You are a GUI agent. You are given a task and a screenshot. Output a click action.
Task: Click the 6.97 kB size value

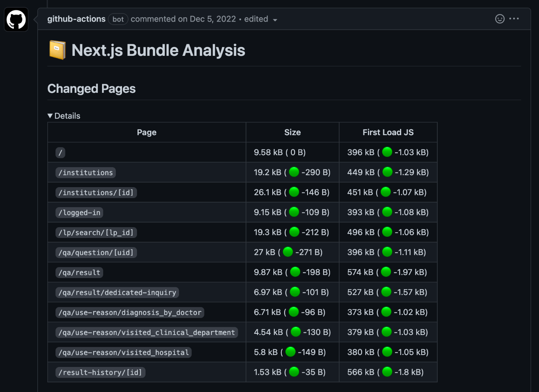268,293
